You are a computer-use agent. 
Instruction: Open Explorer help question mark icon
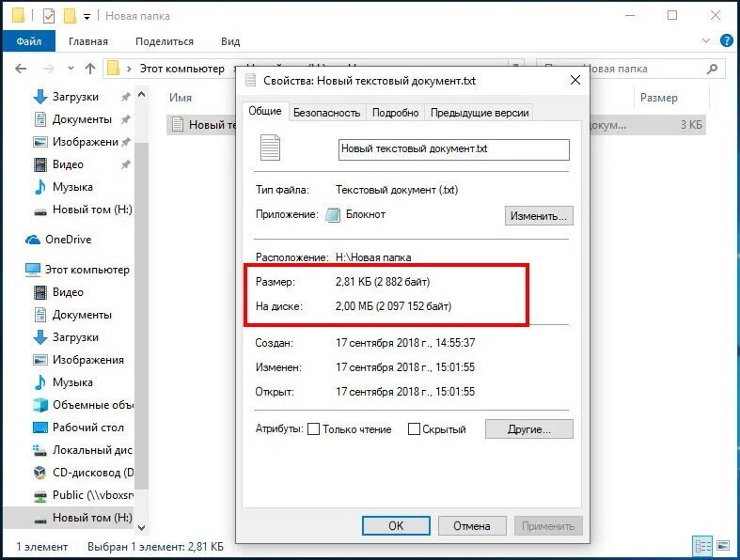pyautogui.click(x=726, y=40)
